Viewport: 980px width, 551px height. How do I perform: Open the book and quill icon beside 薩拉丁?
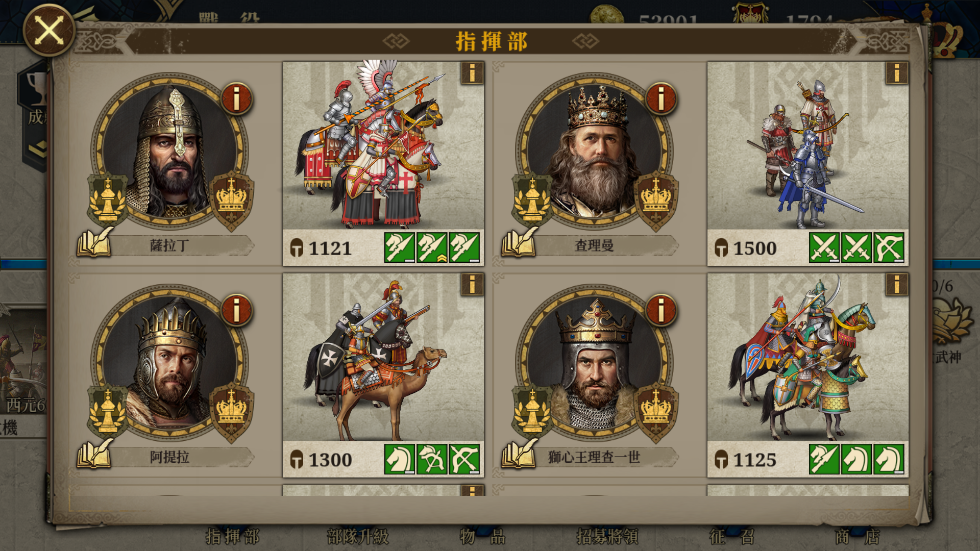[x=95, y=242]
